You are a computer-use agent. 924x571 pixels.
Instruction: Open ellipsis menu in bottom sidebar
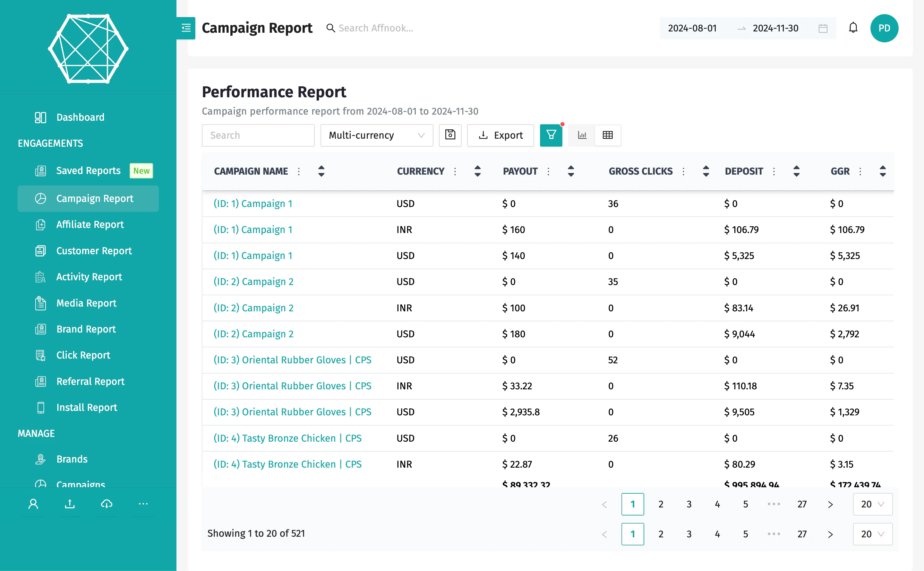143,504
